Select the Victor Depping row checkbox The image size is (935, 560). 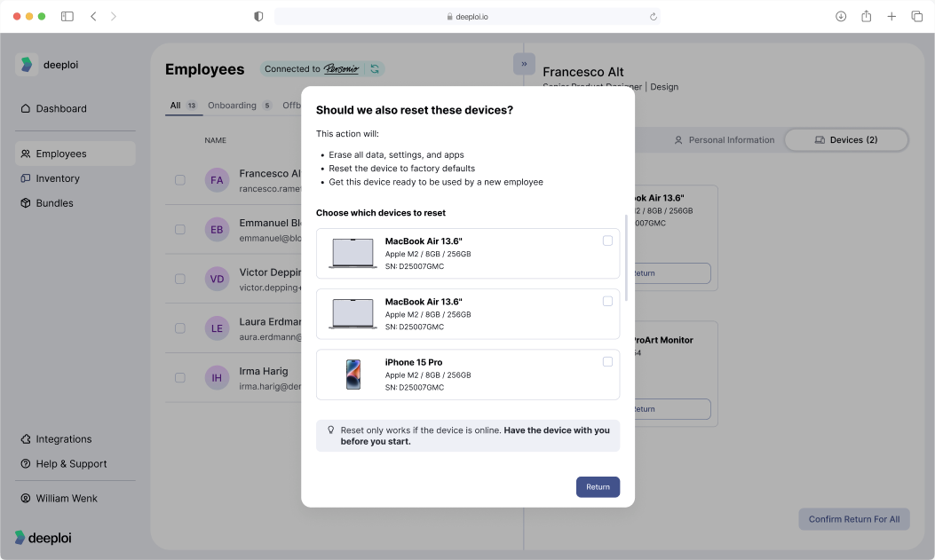[180, 279]
